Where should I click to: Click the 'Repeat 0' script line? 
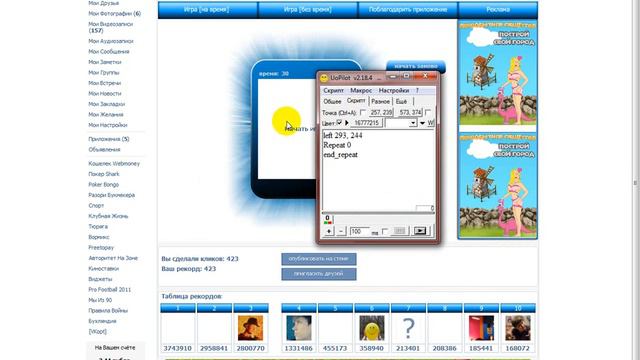click(x=337, y=145)
